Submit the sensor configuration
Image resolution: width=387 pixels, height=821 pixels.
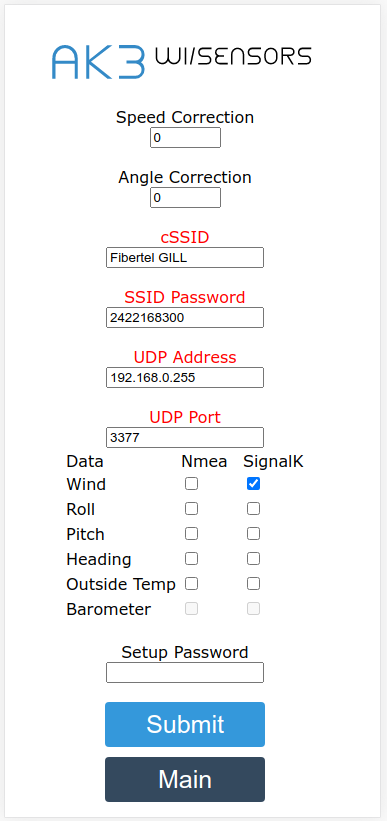pyautogui.click(x=185, y=724)
